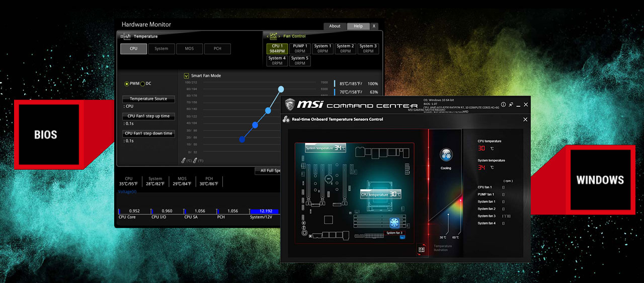Image resolution: width=644 pixels, height=283 pixels.
Task: Click the topmost fan curve point
Action: 281,89
